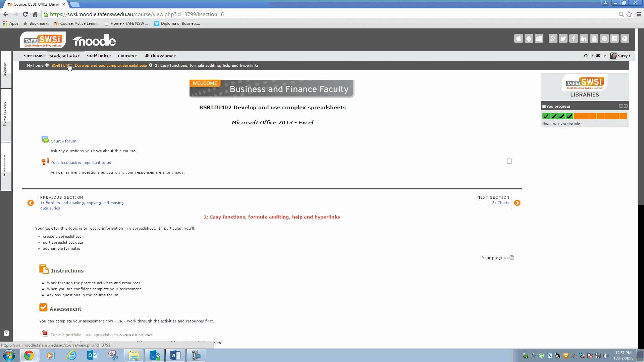The height and width of the screenshot is (362, 644).
Task: Open Your feedback is important link
Action: 81,163
